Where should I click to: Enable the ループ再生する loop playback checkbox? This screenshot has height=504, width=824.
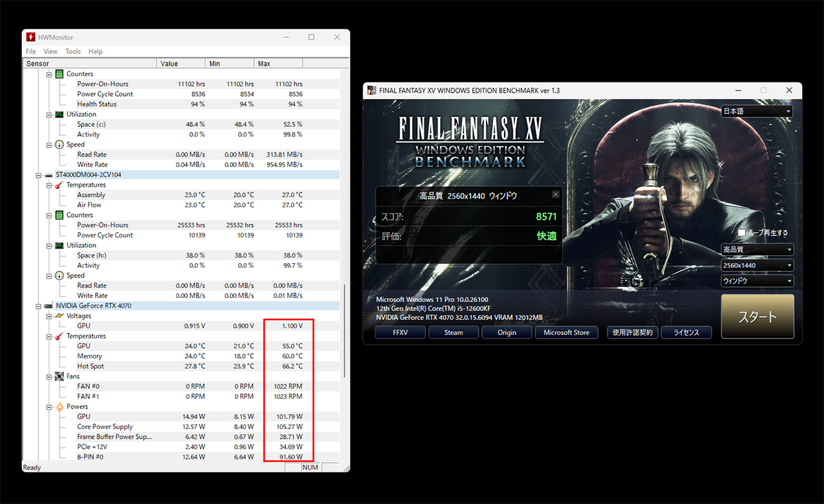(742, 233)
